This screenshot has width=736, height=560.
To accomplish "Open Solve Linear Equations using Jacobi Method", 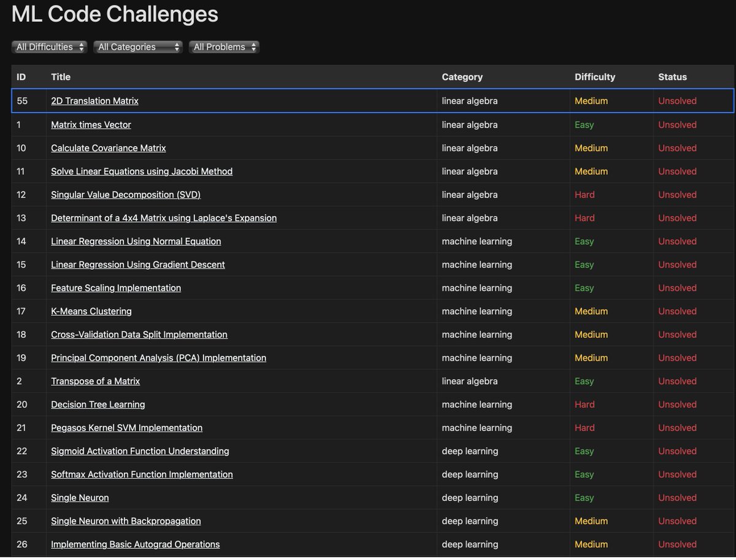I will coord(142,171).
